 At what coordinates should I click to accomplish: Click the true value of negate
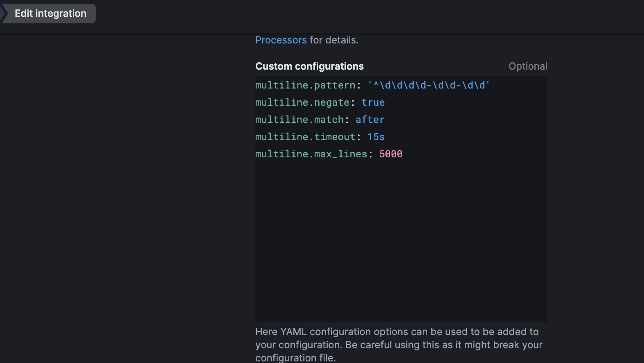373,102
